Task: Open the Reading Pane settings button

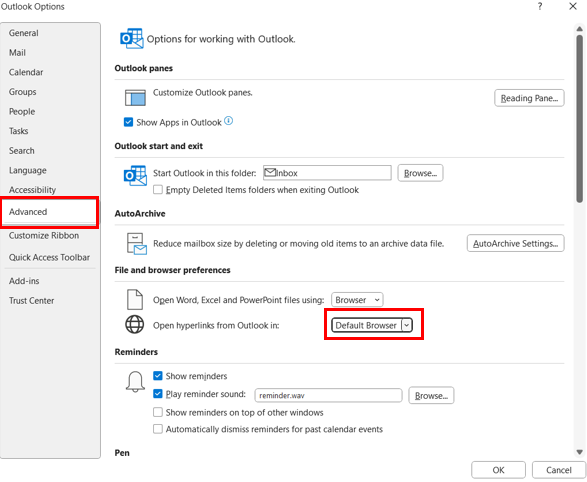Action: coord(529,98)
